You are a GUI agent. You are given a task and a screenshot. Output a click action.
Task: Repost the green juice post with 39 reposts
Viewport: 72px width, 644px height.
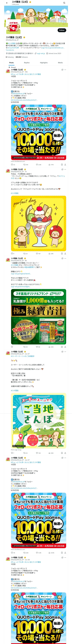(x=25, y=347)
